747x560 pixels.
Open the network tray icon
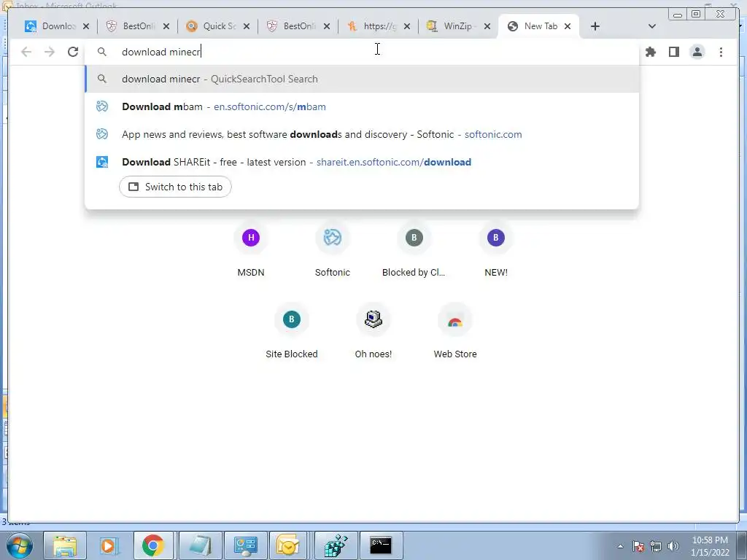coord(656,546)
